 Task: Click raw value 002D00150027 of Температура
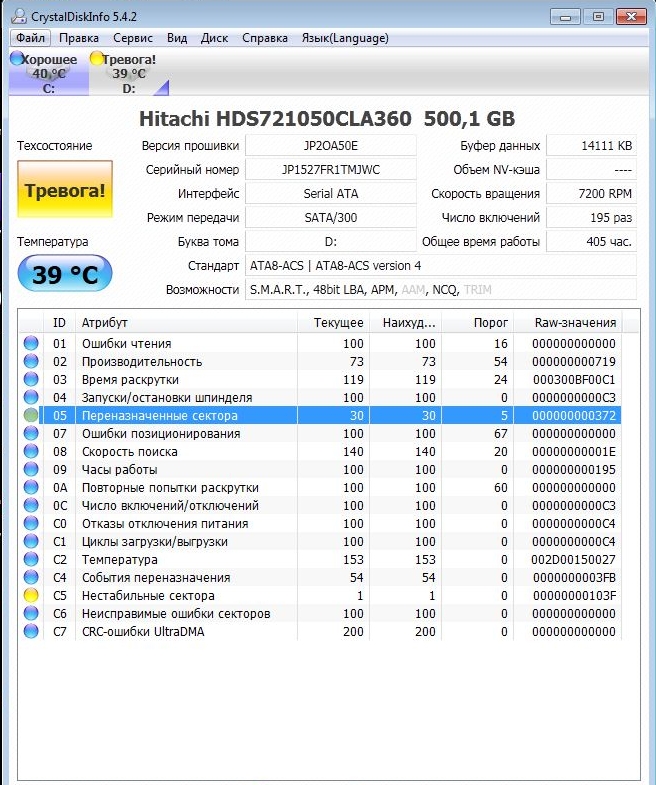[x=573, y=560]
